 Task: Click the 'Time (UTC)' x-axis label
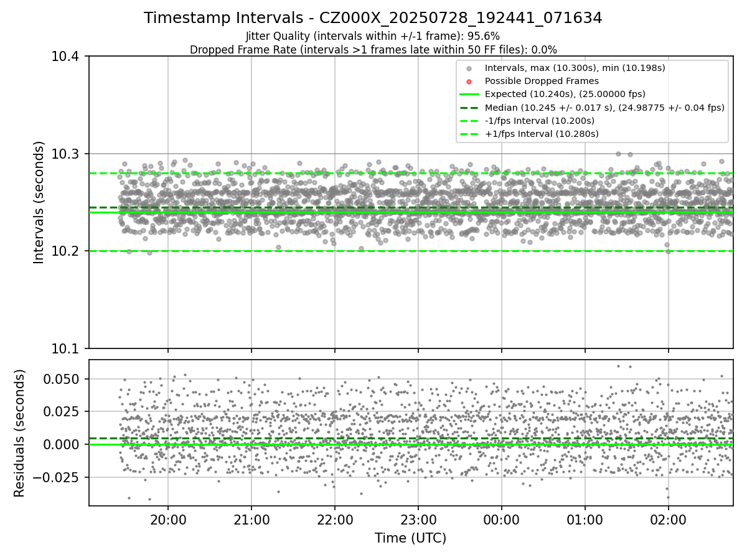(410, 538)
